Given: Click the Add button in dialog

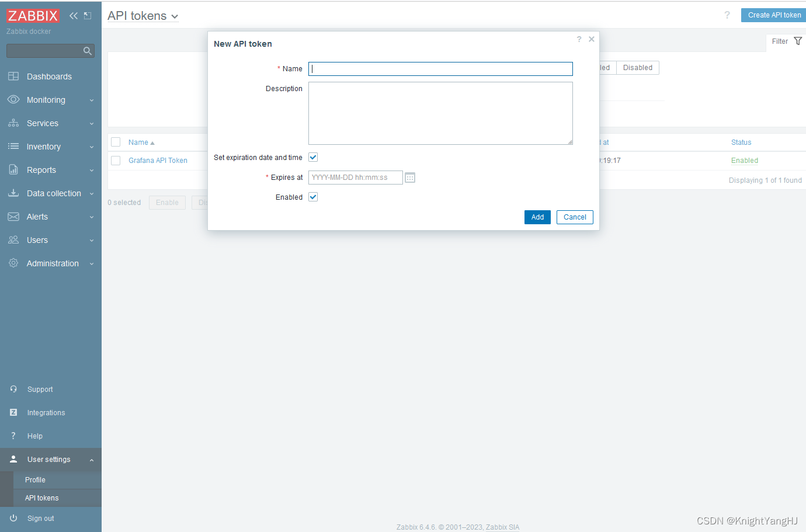Looking at the screenshot, I should tap(537, 217).
